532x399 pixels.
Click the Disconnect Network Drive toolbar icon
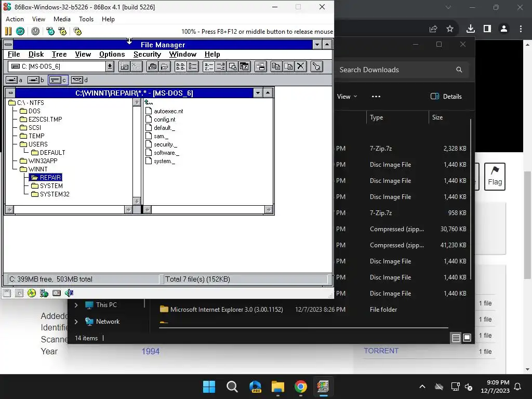[137, 66]
